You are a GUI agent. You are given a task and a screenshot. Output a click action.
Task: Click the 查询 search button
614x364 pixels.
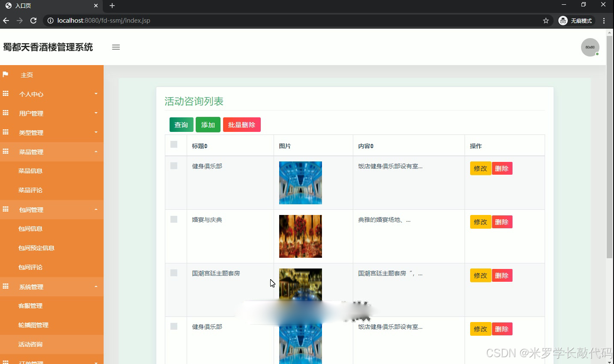[181, 125]
